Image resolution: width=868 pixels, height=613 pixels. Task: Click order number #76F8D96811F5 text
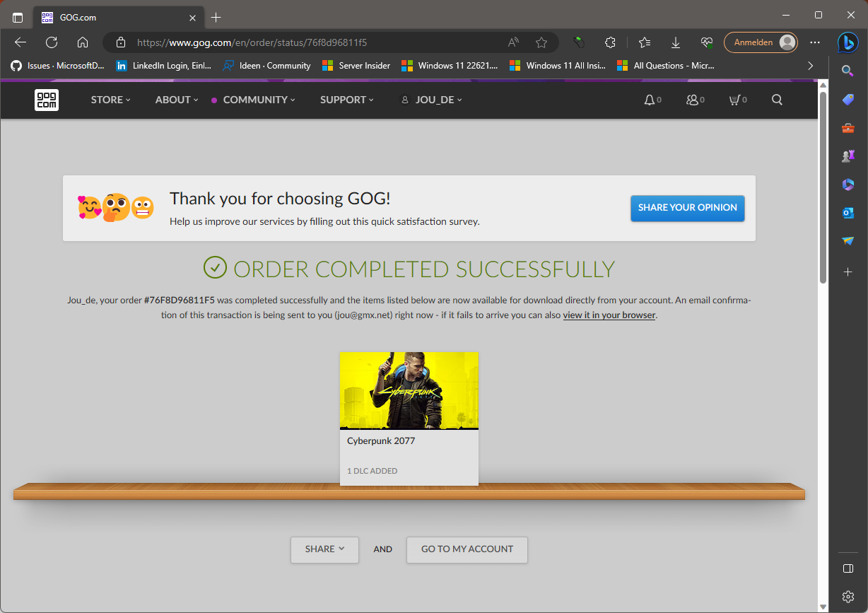pos(180,300)
